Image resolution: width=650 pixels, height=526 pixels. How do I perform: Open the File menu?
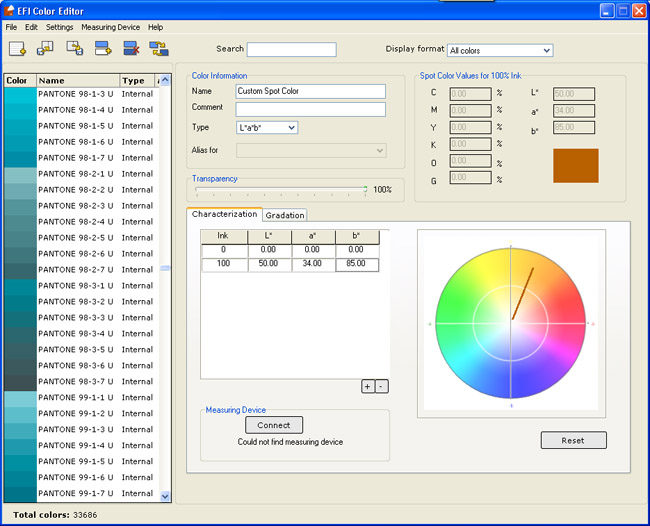tap(11, 27)
